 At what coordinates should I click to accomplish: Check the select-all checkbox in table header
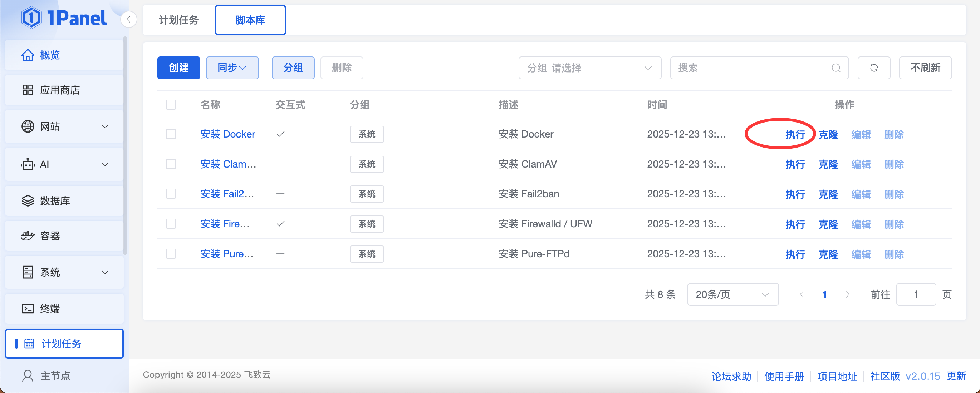click(x=171, y=105)
